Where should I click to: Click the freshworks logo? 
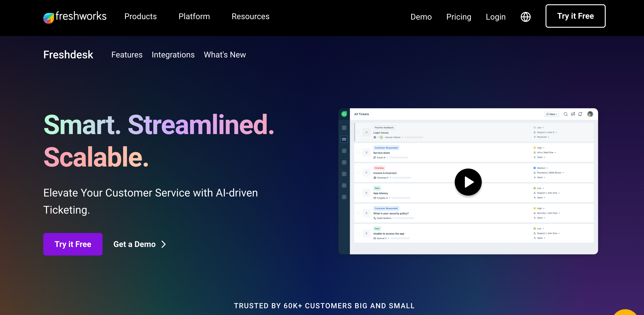(x=75, y=16)
